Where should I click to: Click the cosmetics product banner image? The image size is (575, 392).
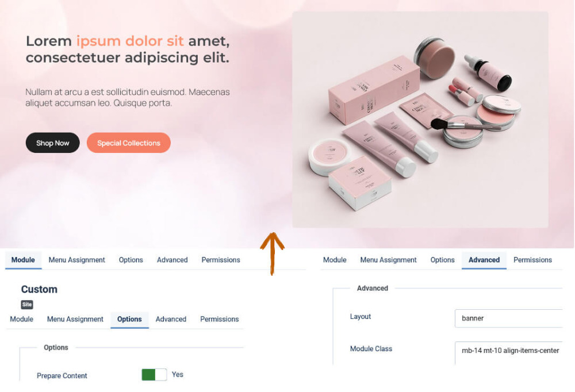[420, 120]
